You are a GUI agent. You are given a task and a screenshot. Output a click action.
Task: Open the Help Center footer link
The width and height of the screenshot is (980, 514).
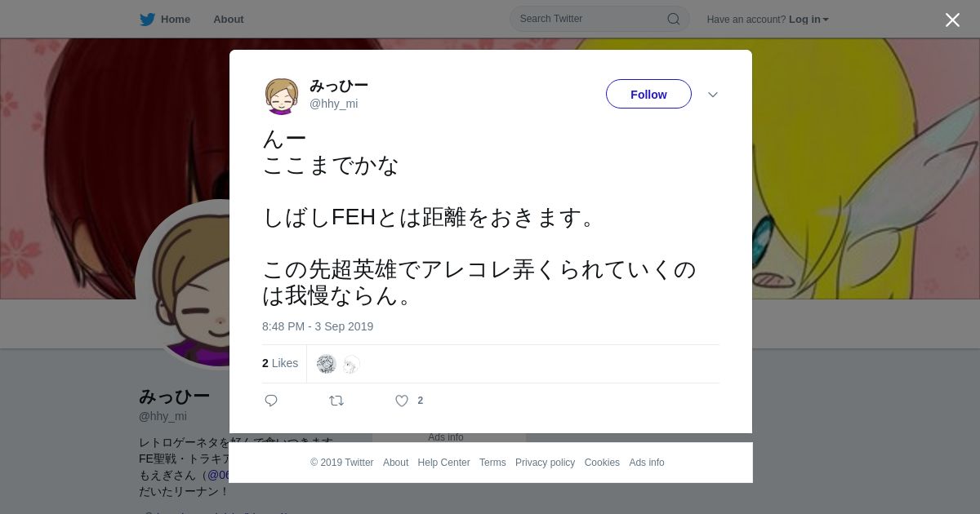[443, 463]
